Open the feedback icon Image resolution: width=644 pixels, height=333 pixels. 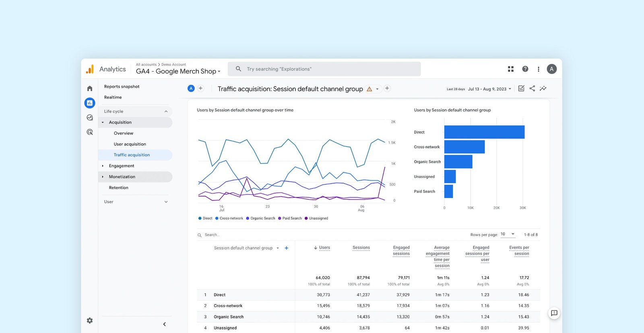pyautogui.click(x=554, y=313)
